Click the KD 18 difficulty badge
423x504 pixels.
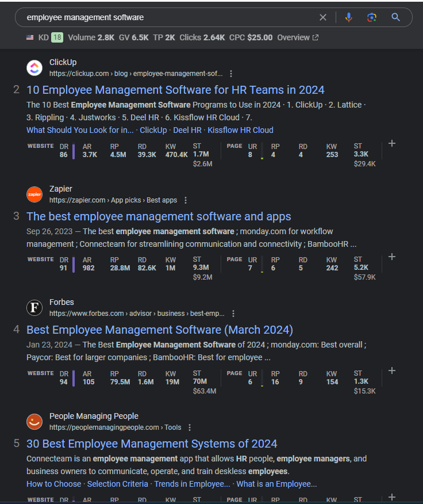pos(57,37)
